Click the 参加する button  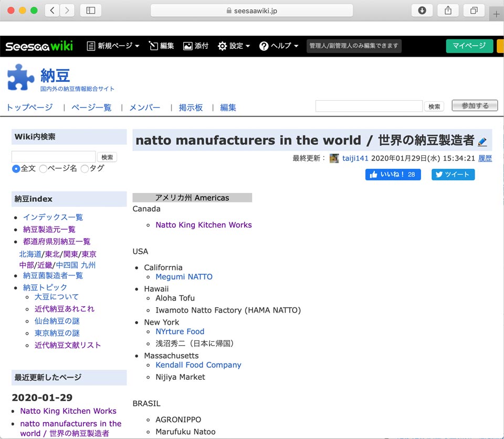pos(475,105)
